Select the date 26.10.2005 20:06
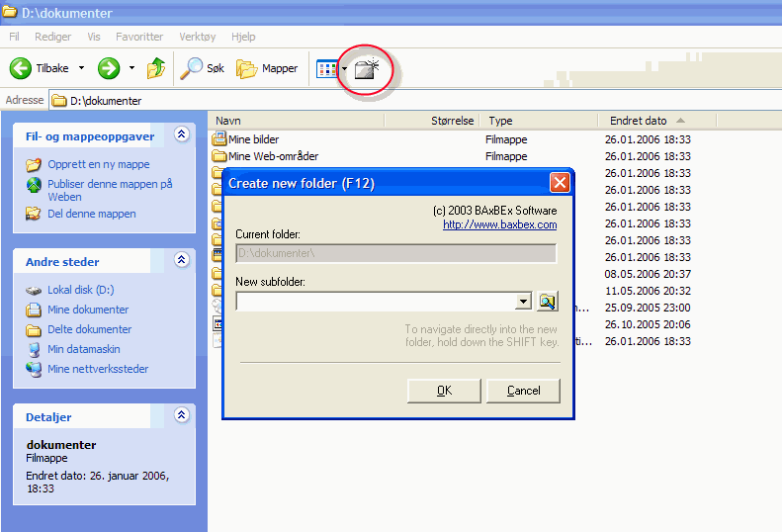Viewport: 782px width, 532px height. tap(648, 324)
